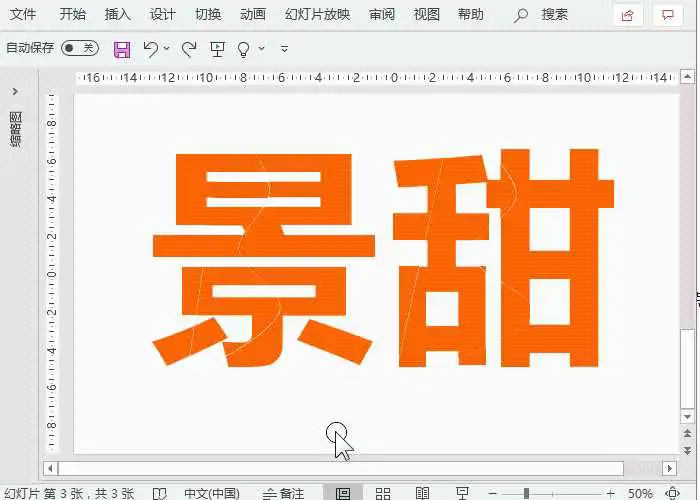Go to next slide double arrow
700x500 pixels.
[x=688, y=450]
